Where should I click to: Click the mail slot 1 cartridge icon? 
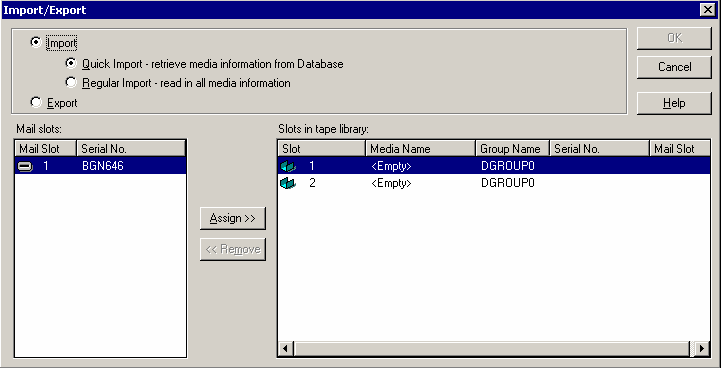click(x=25, y=167)
